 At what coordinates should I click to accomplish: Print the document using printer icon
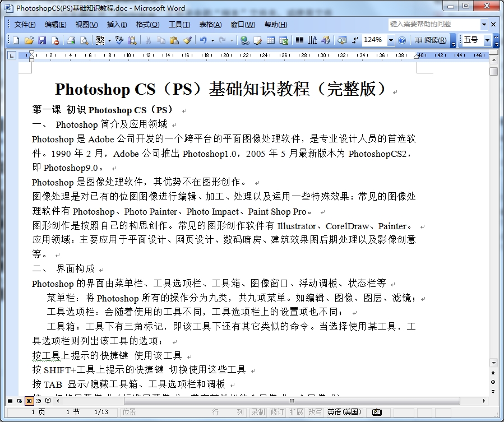[71, 40]
